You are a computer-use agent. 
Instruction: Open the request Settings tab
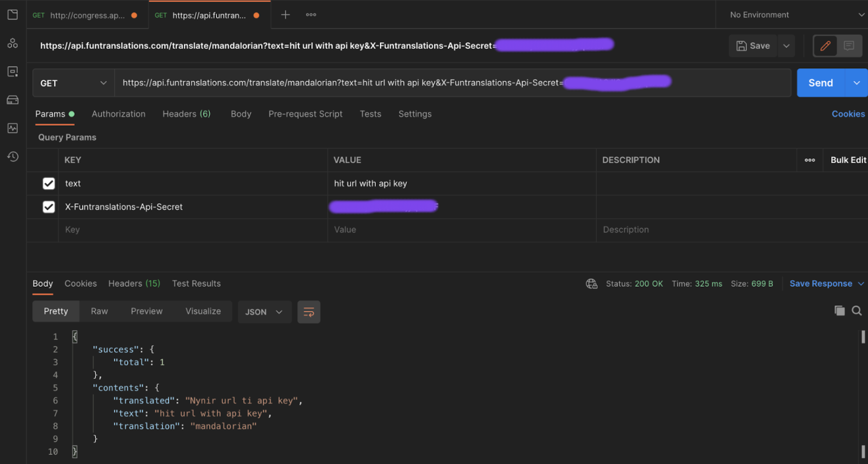(x=415, y=114)
